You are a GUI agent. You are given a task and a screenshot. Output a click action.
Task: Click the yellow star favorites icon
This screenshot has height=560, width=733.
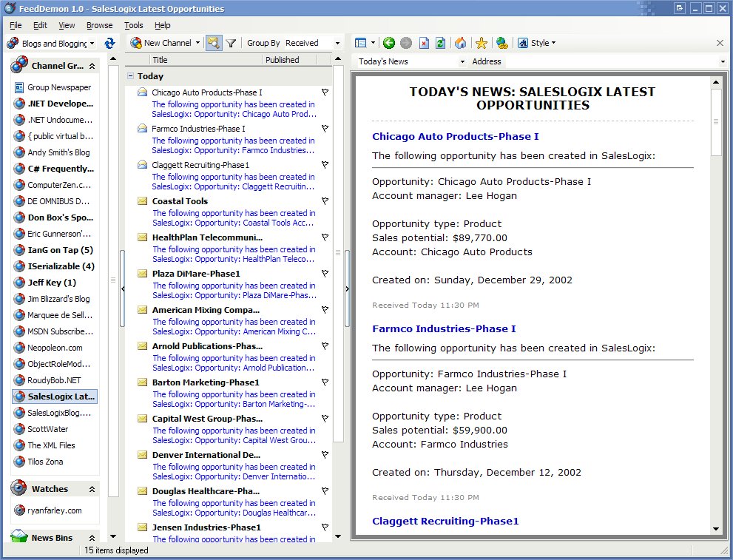coord(481,43)
